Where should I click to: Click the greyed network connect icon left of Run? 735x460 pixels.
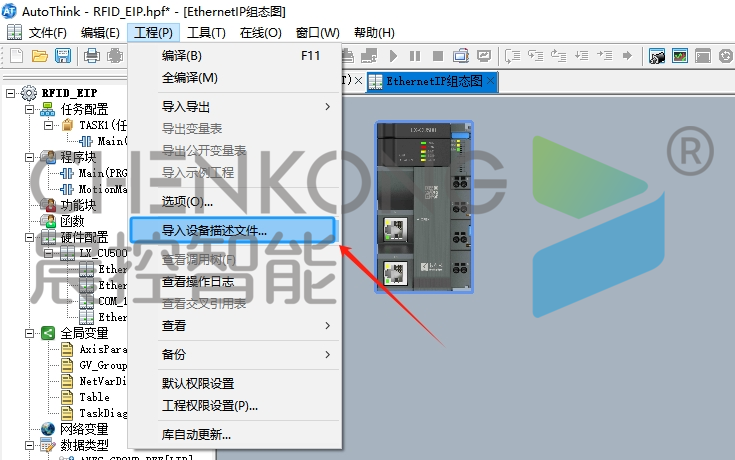[x=369, y=56]
